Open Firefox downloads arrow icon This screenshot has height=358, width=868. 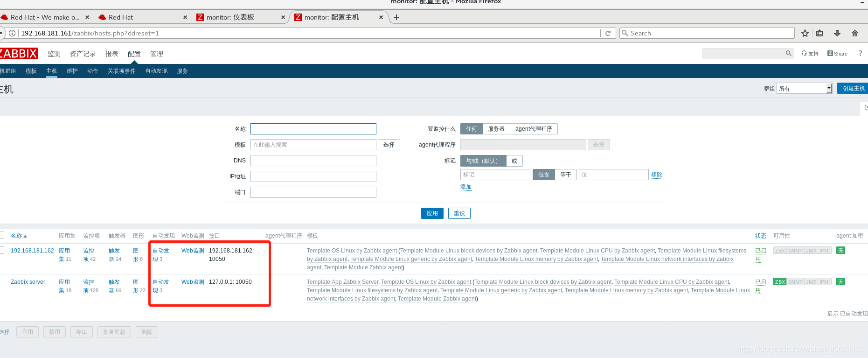tap(837, 33)
